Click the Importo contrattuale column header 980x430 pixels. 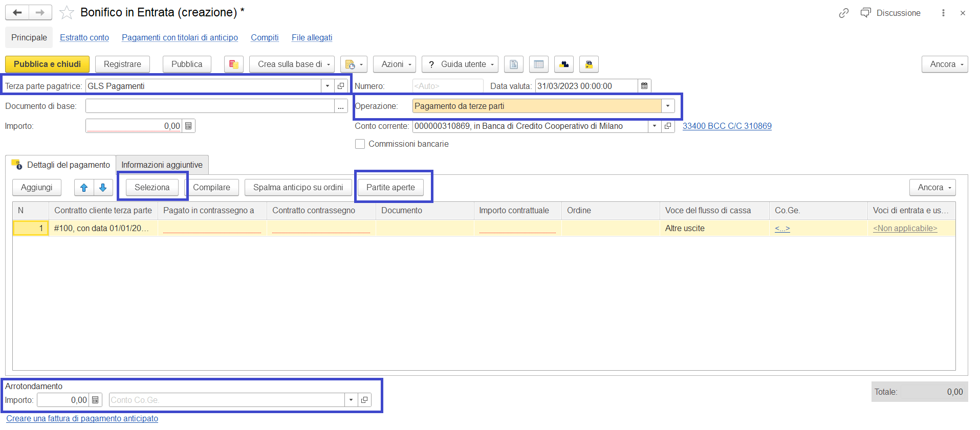(x=517, y=211)
